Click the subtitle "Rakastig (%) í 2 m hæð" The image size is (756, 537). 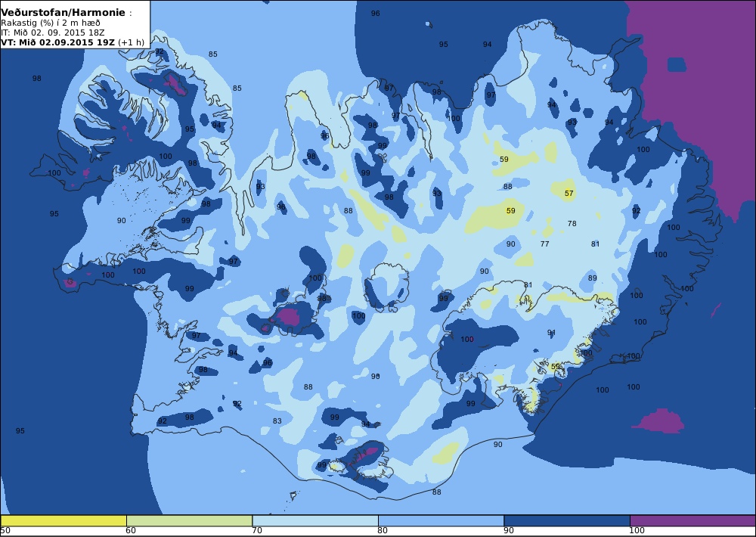[51, 23]
